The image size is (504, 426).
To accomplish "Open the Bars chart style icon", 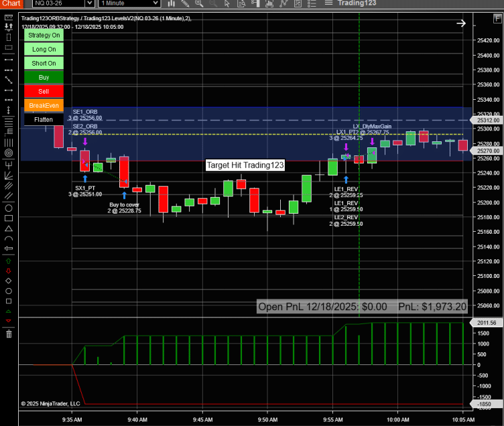I will point(172,3).
